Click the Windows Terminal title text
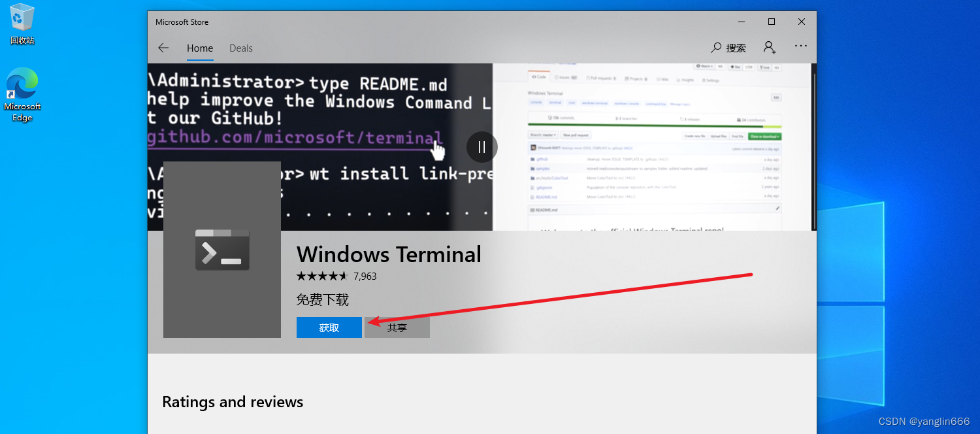 tap(389, 254)
